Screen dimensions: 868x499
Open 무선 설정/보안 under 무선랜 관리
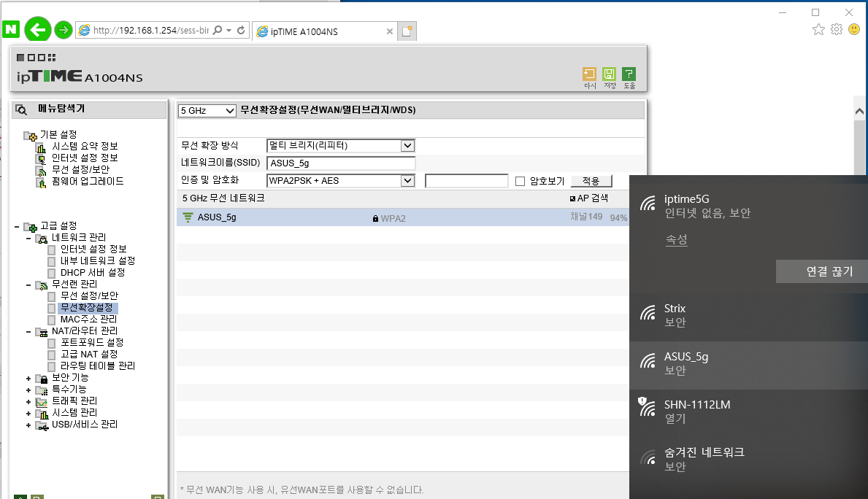(x=89, y=295)
